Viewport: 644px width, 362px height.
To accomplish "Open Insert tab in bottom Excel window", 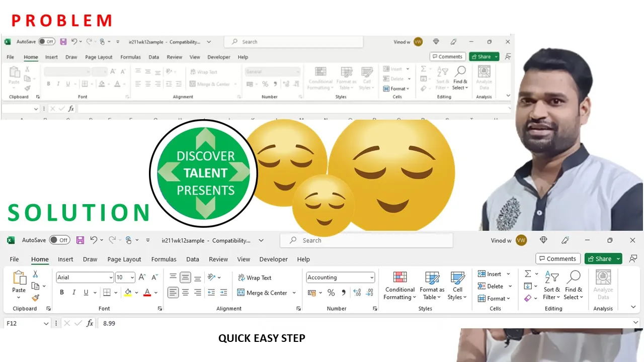I will pyautogui.click(x=65, y=259).
